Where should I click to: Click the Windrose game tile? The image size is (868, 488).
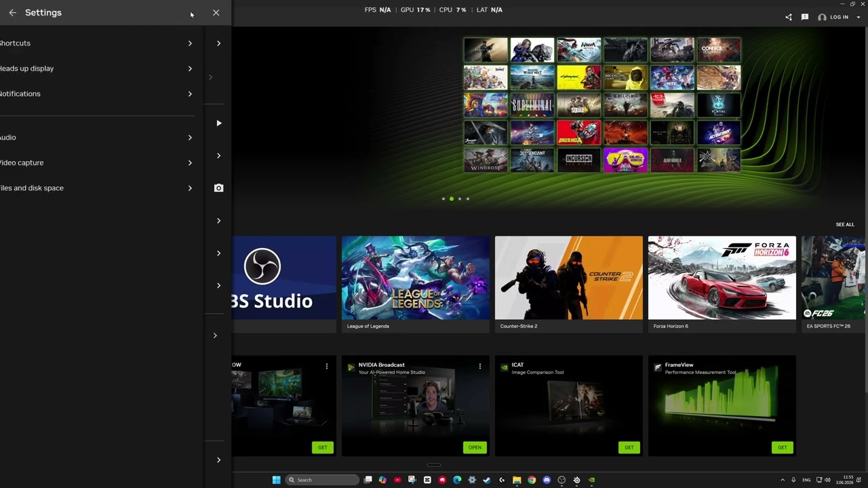pyautogui.click(x=486, y=161)
